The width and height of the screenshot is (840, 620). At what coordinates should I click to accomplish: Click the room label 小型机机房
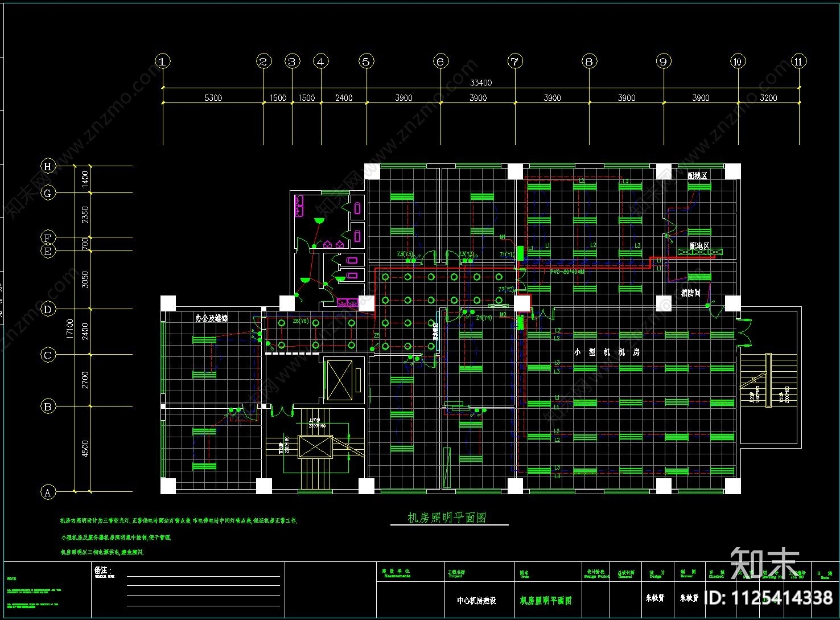coord(607,352)
